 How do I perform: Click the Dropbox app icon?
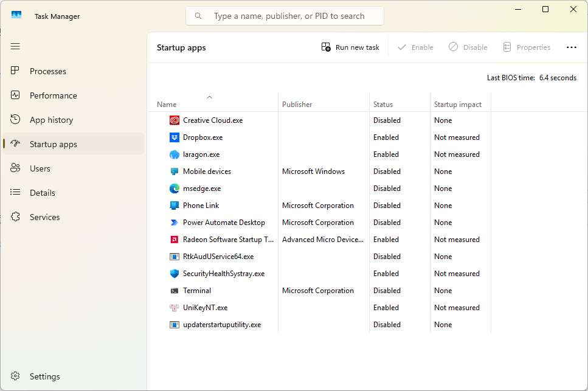point(175,137)
